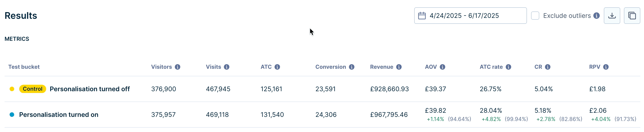Click the RPV column info icon
This screenshot has height=132, width=644.
point(606,67)
